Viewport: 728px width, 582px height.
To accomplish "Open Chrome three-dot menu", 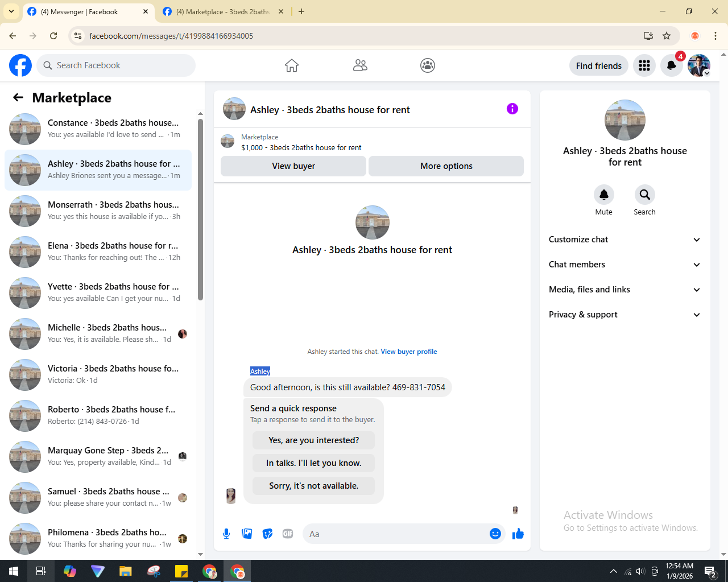I will 715,36.
